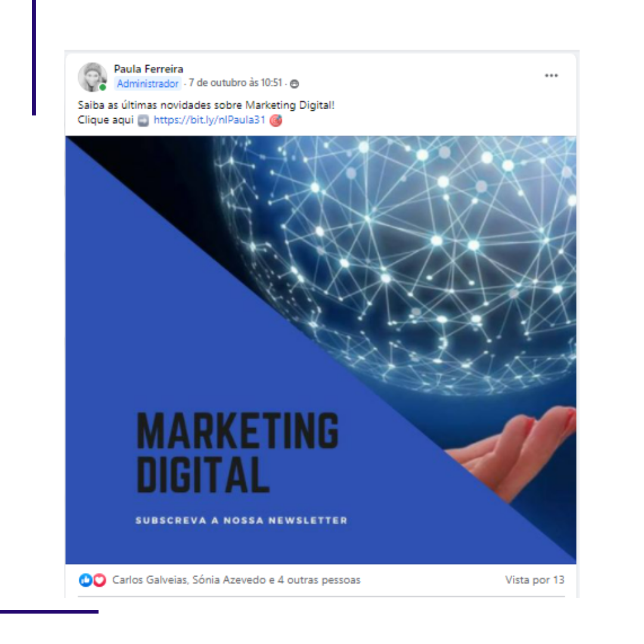Click Paula Ferreira's profile picture
This screenshot has height=644, width=644.
click(x=92, y=77)
